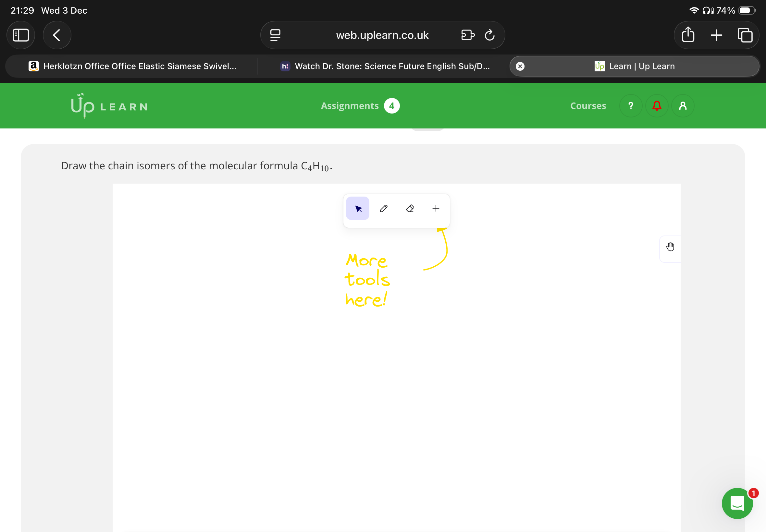Viewport: 766px width, 532px height.
Task: Open the green chat support bubble
Action: tap(737, 503)
